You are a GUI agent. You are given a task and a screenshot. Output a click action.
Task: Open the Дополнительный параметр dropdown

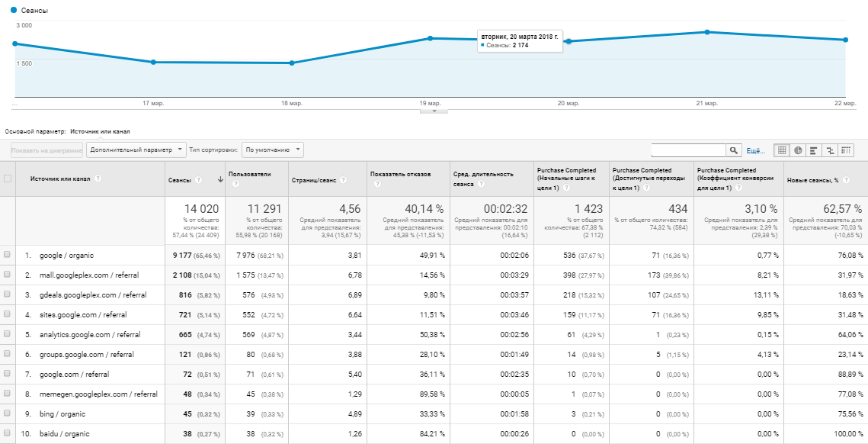[x=136, y=150]
